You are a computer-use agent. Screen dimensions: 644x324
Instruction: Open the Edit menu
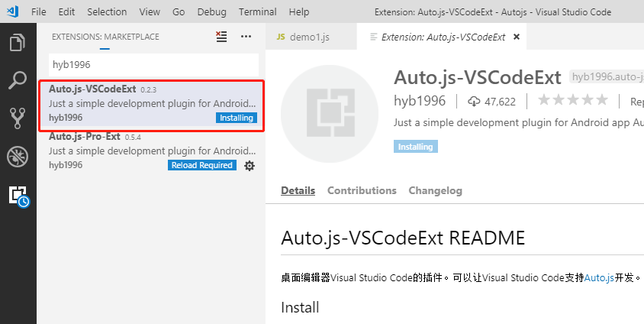coord(66,12)
